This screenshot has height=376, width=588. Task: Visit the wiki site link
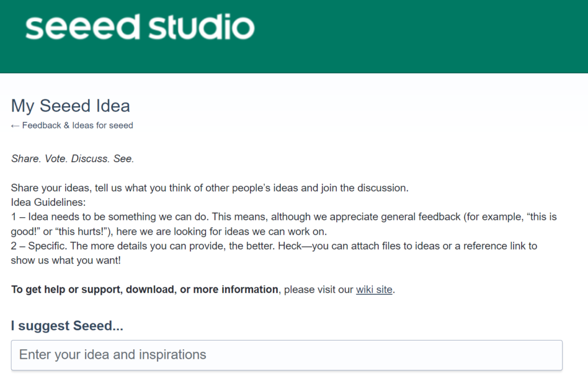[x=374, y=290]
